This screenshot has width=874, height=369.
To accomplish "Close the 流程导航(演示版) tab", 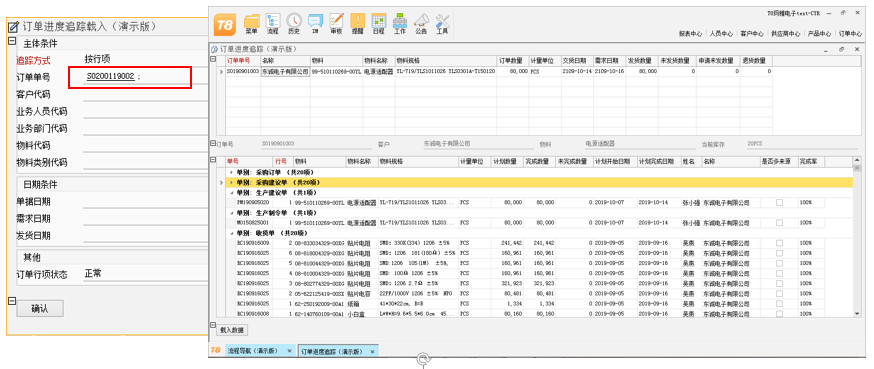I will [x=289, y=351].
